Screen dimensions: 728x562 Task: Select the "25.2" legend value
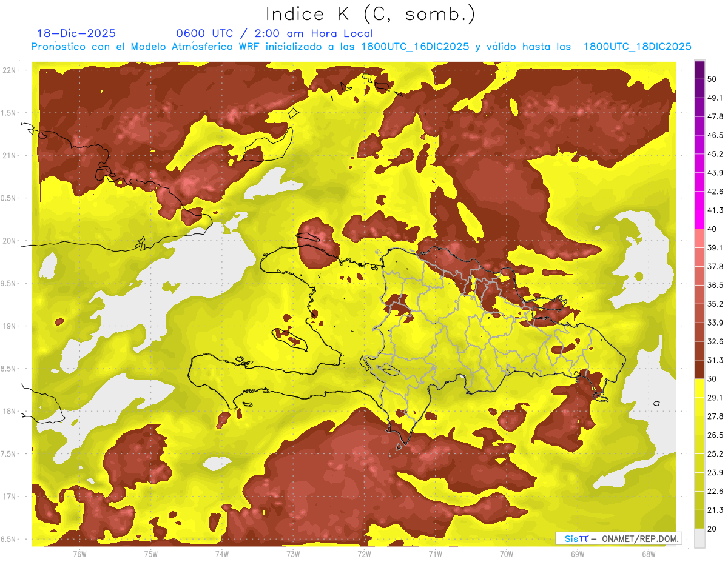[715, 453]
